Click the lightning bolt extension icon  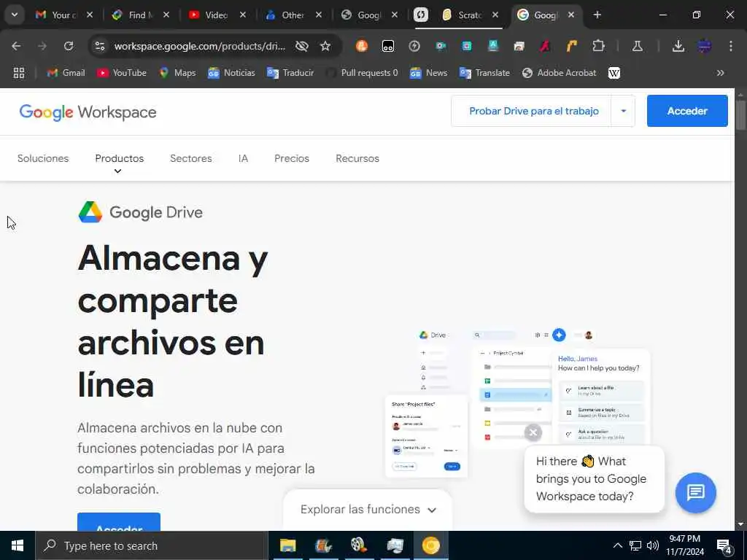[414, 46]
